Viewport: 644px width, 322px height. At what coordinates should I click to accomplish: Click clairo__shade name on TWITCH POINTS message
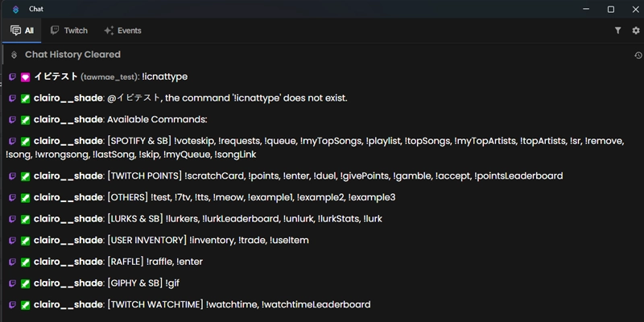68,176
